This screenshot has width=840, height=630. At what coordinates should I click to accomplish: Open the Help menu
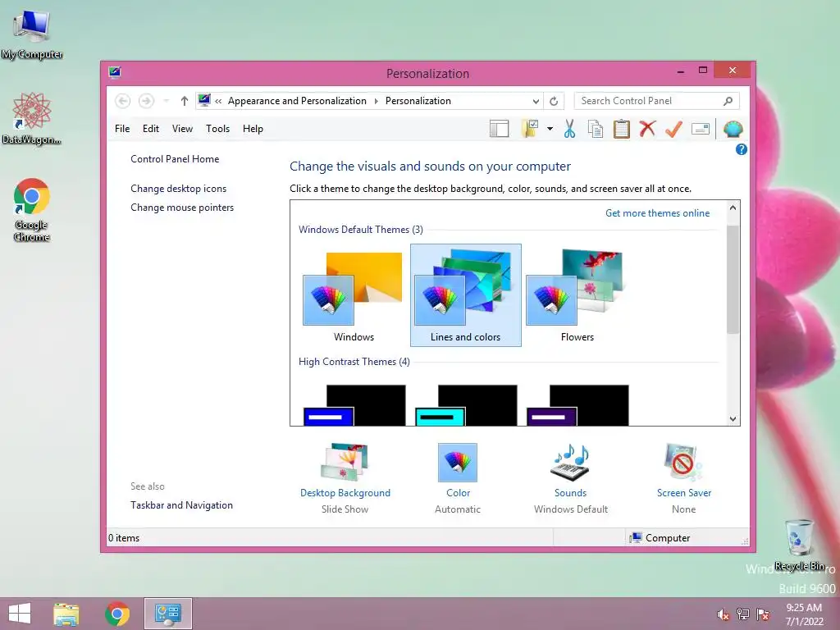[x=253, y=129]
